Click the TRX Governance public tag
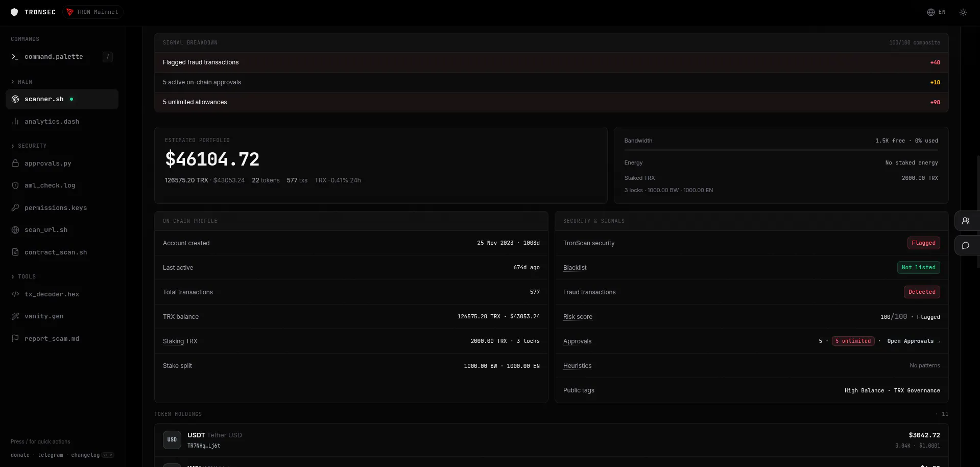Image resolution: width=980 pixels, height=467 pixels. pyautogui.click(x=917, y=391)
